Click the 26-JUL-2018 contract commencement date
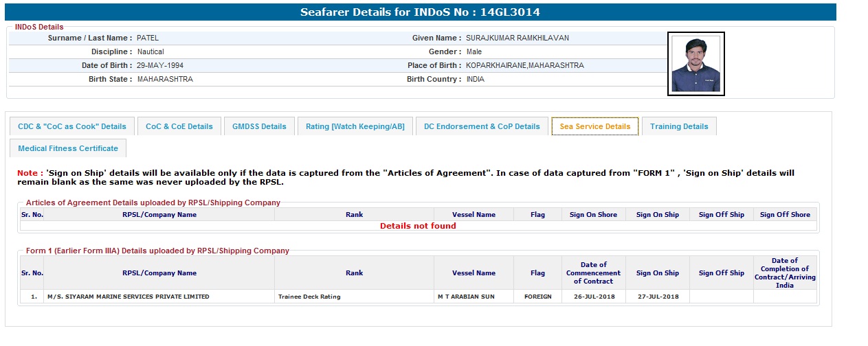 coord(593,297)
